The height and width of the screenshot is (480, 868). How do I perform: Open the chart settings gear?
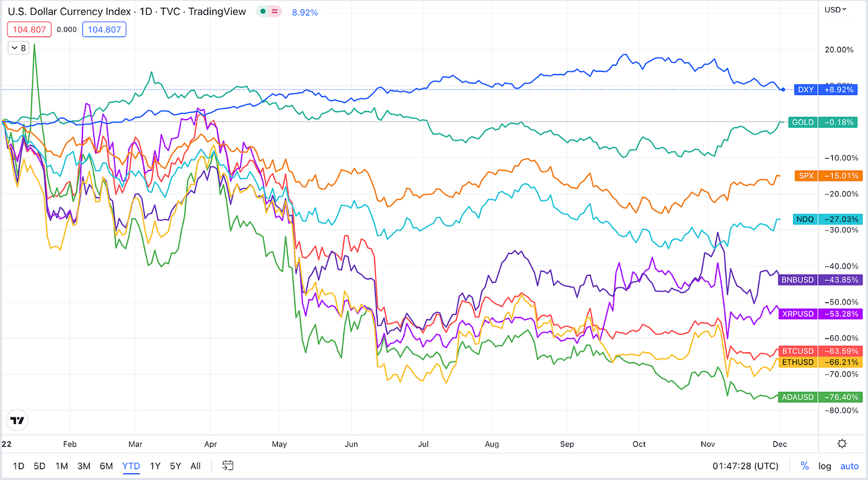841,443
